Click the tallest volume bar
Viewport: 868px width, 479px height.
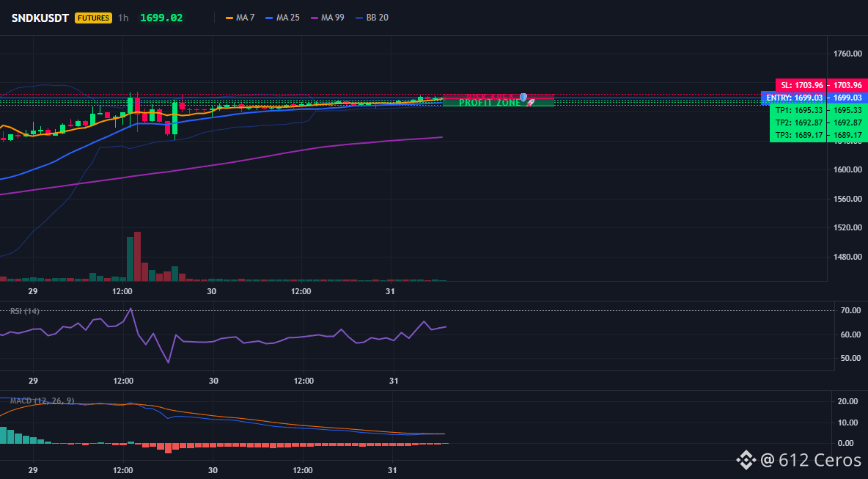(137, 257)
